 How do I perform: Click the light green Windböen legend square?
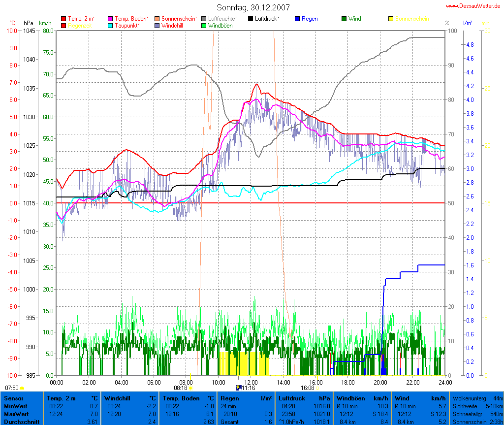(x=204, y=26)
